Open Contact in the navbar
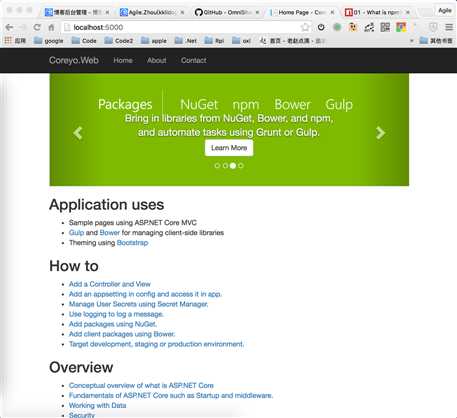This screenshot has height=418, width=457. click(x=194, y=60)
